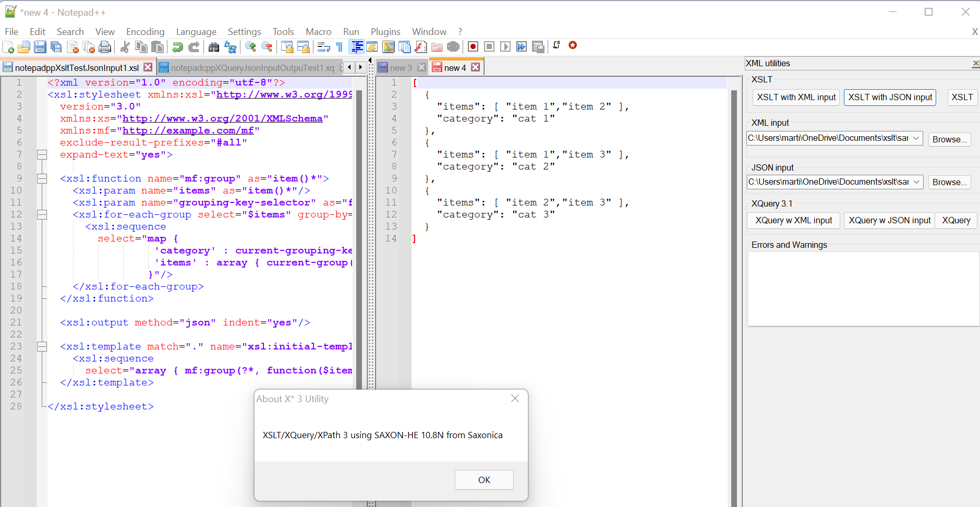980x507 pixels.
Task: Open the JSON input path dropdown
Action: click(916, 182)
